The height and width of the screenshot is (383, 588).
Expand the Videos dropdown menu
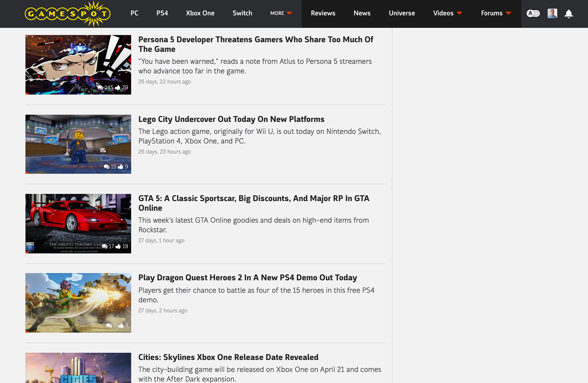click(447, 13)
